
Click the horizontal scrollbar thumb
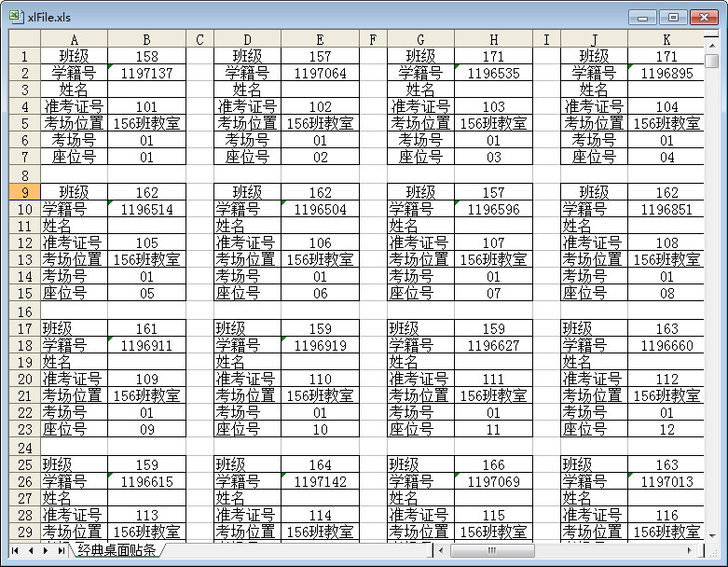(x=492, y=551)
